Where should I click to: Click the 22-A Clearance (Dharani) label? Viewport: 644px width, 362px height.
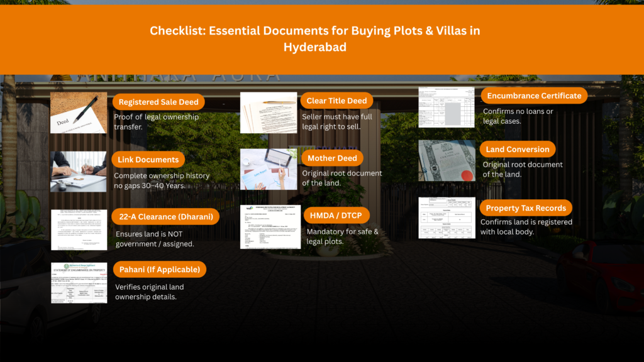pos(165,216)
